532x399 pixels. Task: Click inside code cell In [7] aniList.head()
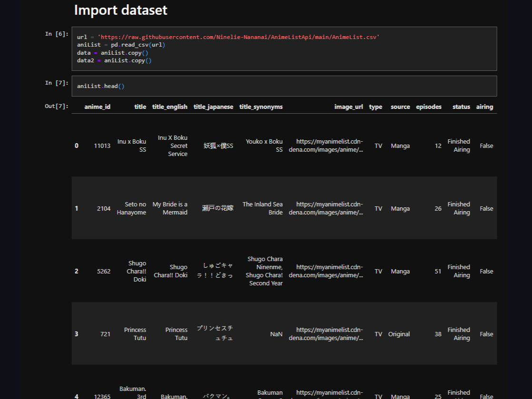tap(285, 86)
